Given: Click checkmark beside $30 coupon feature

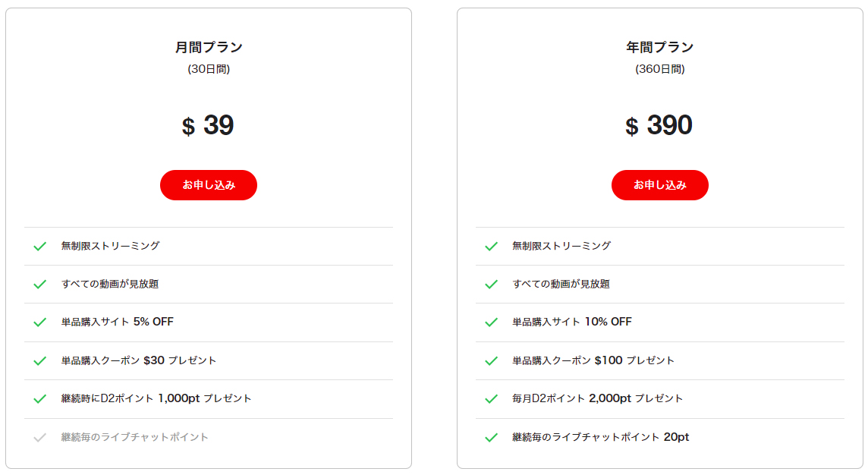Looking at the screenshot, I should click(x=40, y=361).
